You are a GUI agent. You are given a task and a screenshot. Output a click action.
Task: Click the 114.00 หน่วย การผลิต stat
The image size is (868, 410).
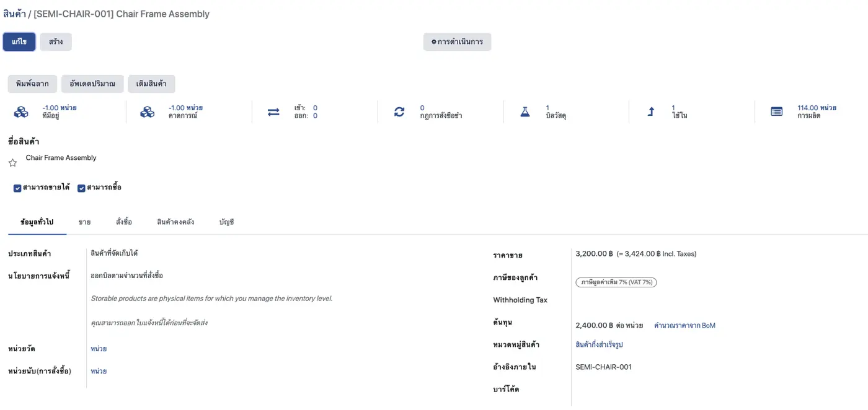coord(817,112)
